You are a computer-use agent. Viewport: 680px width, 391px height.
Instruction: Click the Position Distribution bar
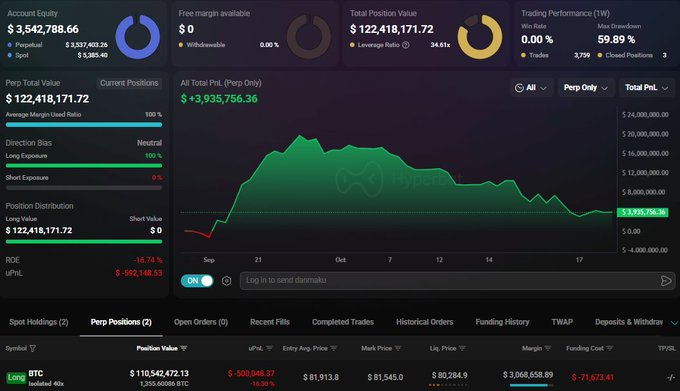pos(84,241)
